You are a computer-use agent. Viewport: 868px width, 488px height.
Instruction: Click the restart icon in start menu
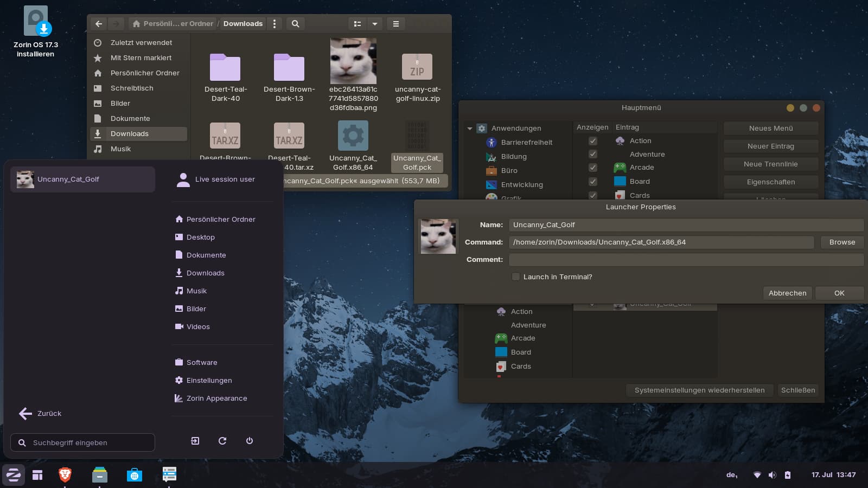point(222,441)
